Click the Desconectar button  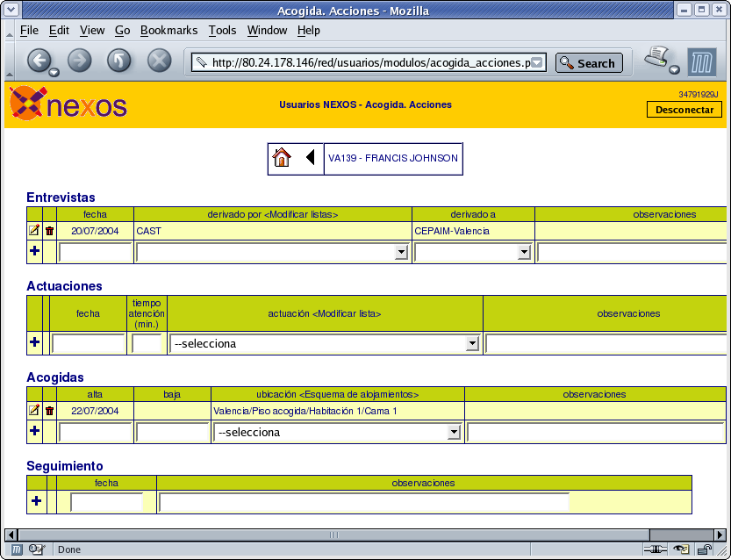point(684,110)
